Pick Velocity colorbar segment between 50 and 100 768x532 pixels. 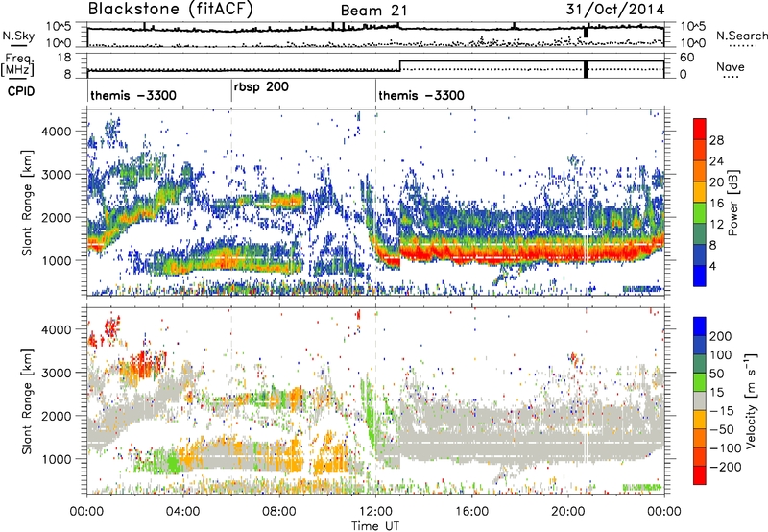pyautogui.click(x=700, y=364)
